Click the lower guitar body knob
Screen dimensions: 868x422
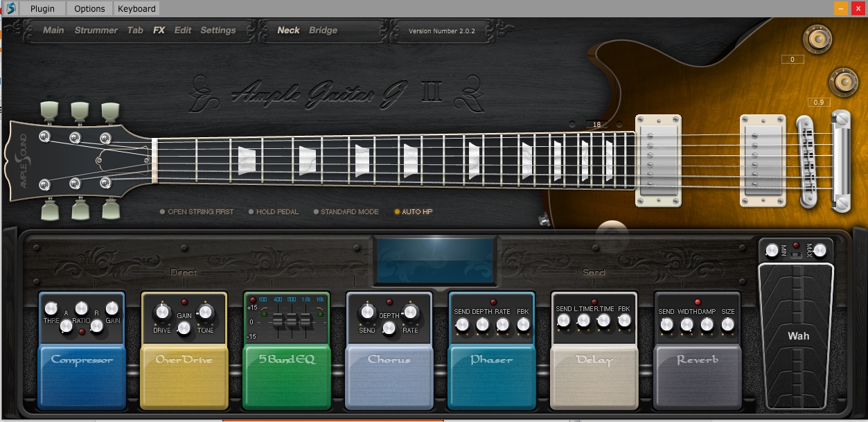[x=843, y=82]
